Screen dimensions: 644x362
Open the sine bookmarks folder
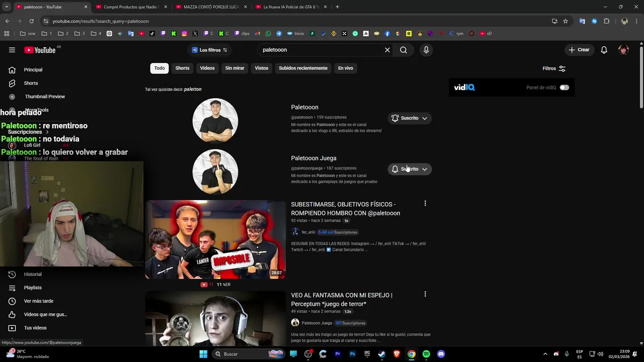tap(28, 34)
